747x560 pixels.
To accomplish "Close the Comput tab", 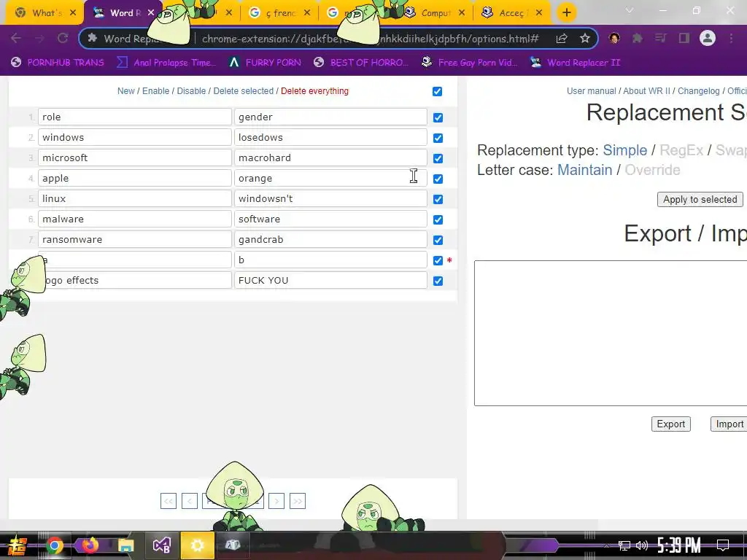I will [x=461, y=13].
